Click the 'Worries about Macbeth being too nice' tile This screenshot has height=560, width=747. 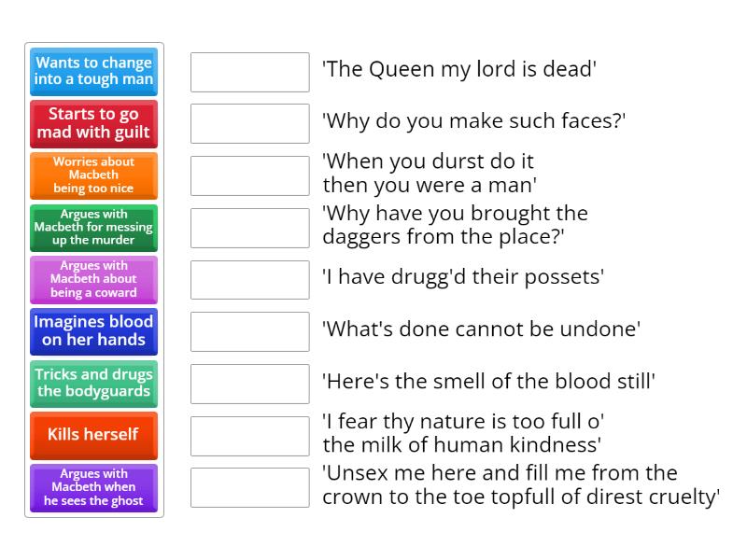point(92,175)
